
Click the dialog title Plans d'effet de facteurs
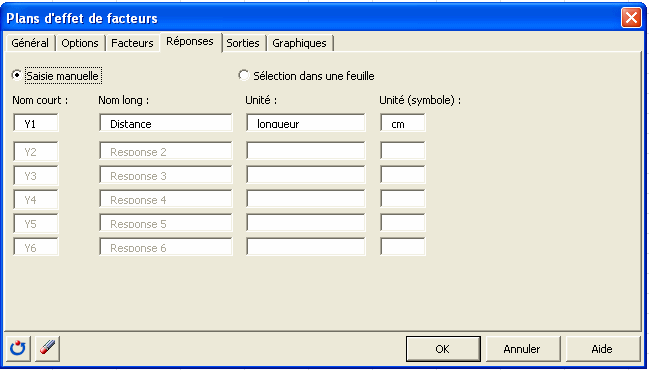click(82, 19)
